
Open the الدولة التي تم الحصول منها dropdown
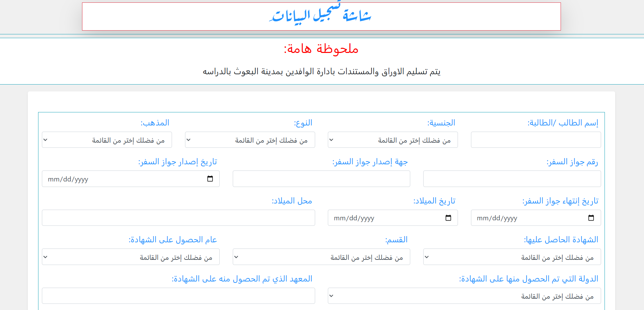[x=464, y=296]
